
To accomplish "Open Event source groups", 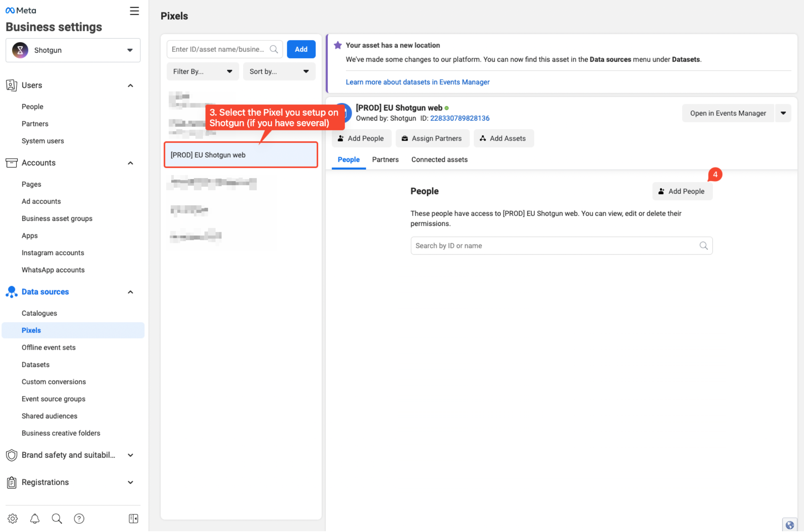I will 53,399.
